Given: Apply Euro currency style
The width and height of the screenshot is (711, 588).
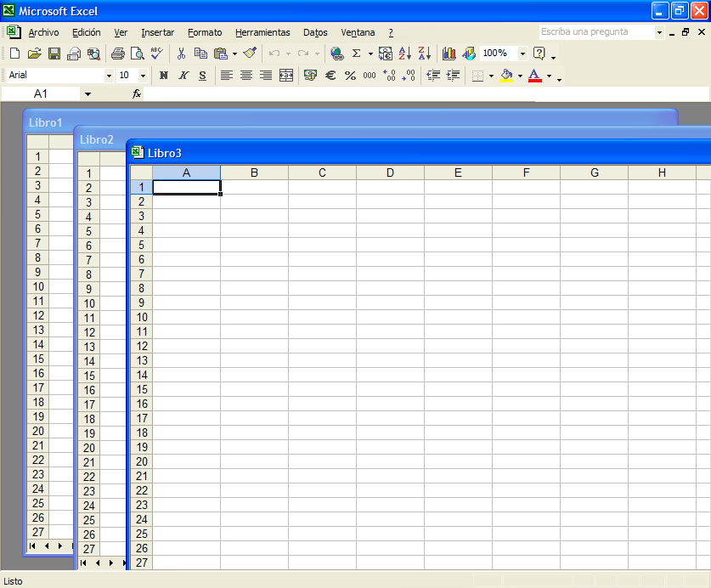Looking at the screenshot, I should tap(330, 76).
